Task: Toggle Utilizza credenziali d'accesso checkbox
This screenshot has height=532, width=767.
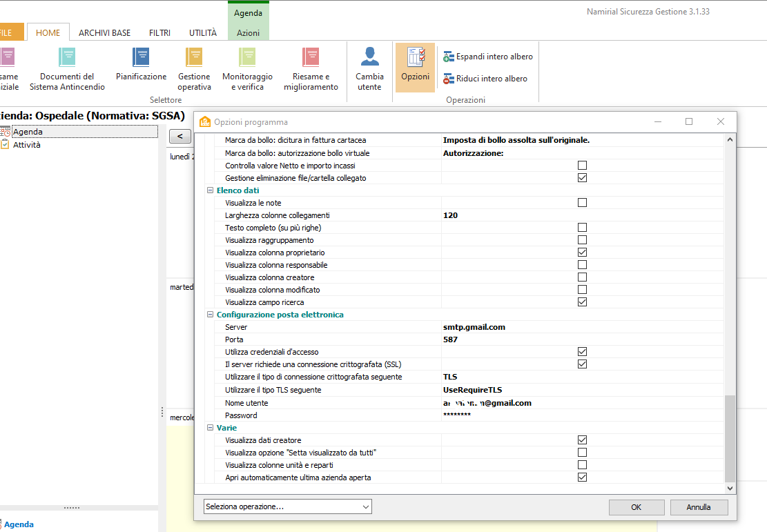Action: tap(582, 352)
